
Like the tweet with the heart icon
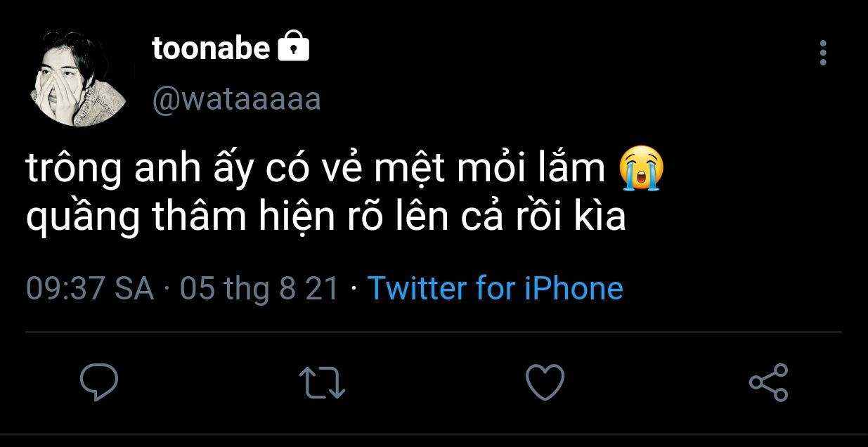(x=545, y=382)
